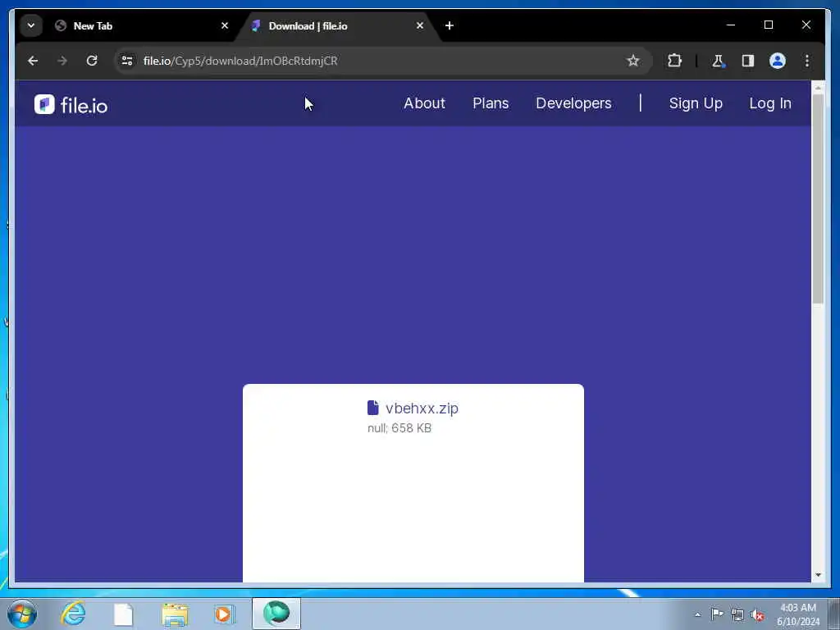Open the Action Center flag icon
The width and height of the screenshot is (840, 630).
(x=717, y=614)
